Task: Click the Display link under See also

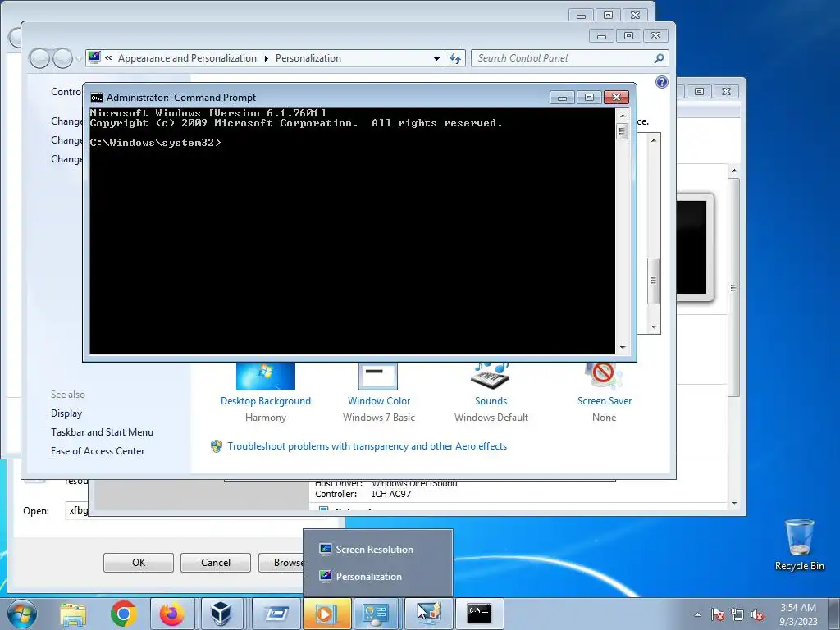Action: [66, 413]
